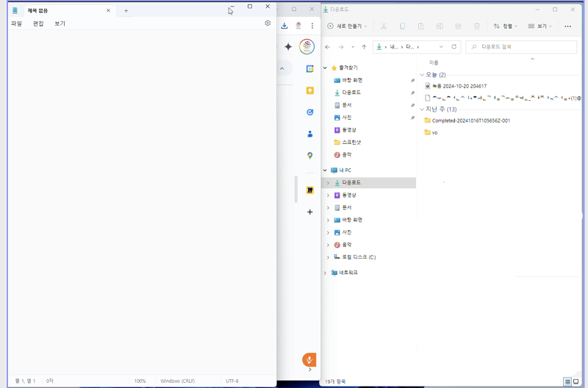Refresh the Downloads folder in Explorer
588x388 pixels.
tap(453, 47)
